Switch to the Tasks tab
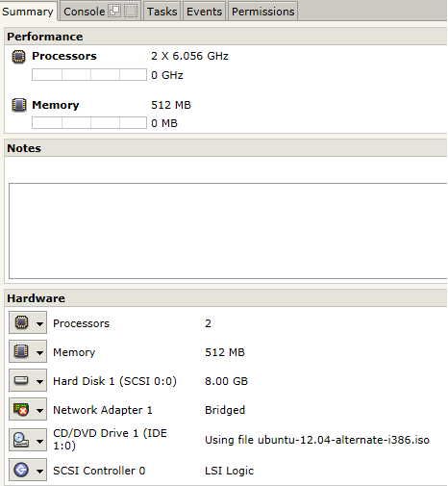Image resolution: width=448 pixels, height=486 pixels. (162, 12)
